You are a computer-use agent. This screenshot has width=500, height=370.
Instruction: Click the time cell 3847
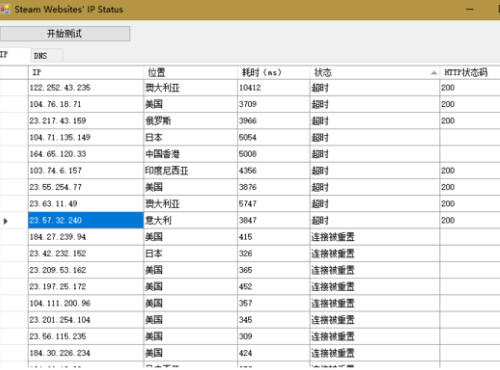274,220
